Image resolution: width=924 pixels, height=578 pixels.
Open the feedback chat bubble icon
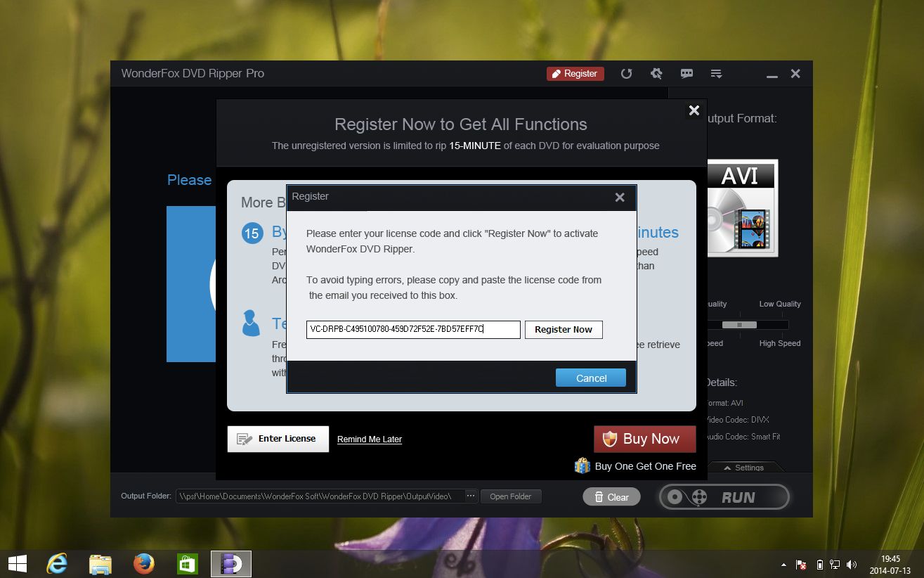pos(687,73)
